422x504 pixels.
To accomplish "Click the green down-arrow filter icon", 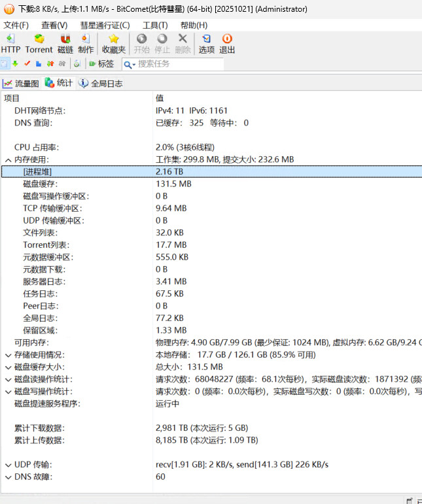I will point(15,64).
